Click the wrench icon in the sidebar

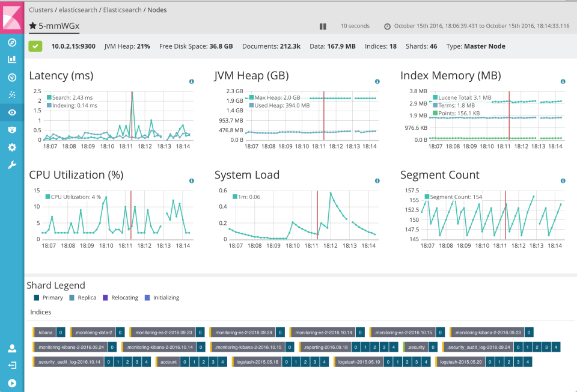tap(12, 164)
